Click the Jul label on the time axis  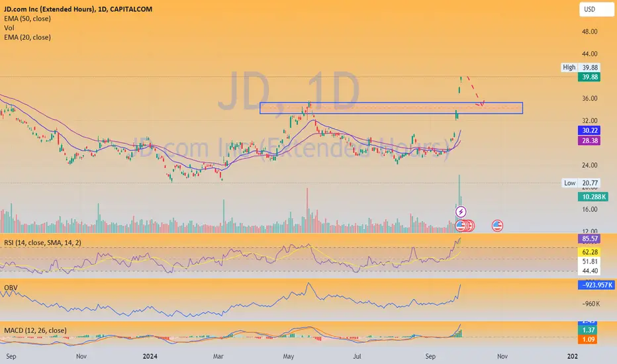357,356
